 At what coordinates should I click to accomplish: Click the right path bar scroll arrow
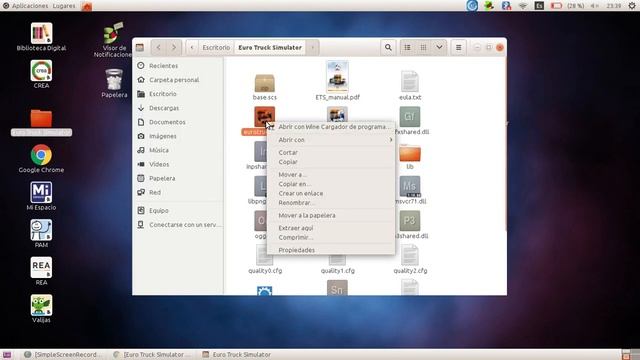pos(313,47)
